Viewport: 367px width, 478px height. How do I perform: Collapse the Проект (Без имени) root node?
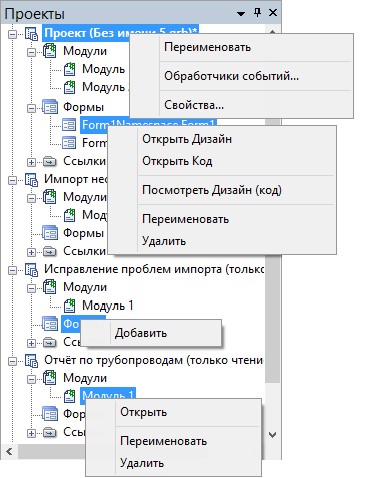coord(12,34)
